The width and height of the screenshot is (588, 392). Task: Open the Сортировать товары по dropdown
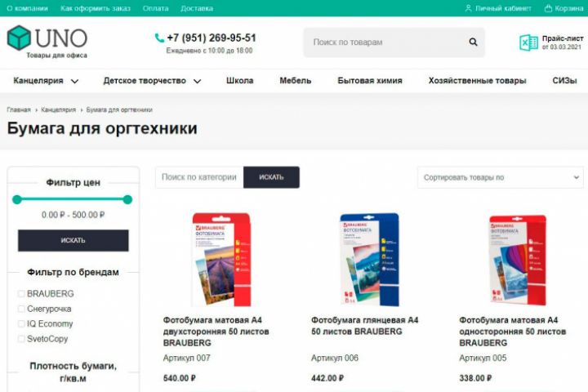tap(501, 177)
